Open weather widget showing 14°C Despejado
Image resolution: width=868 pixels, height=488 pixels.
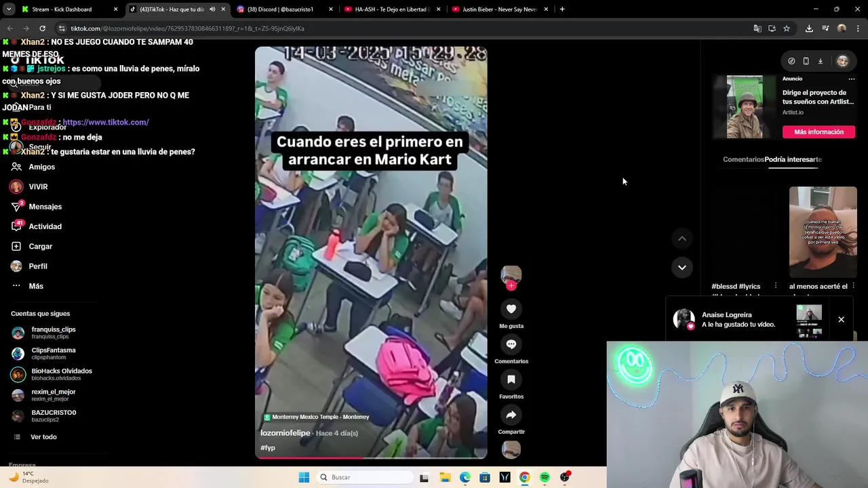click(x=28, y=477)
